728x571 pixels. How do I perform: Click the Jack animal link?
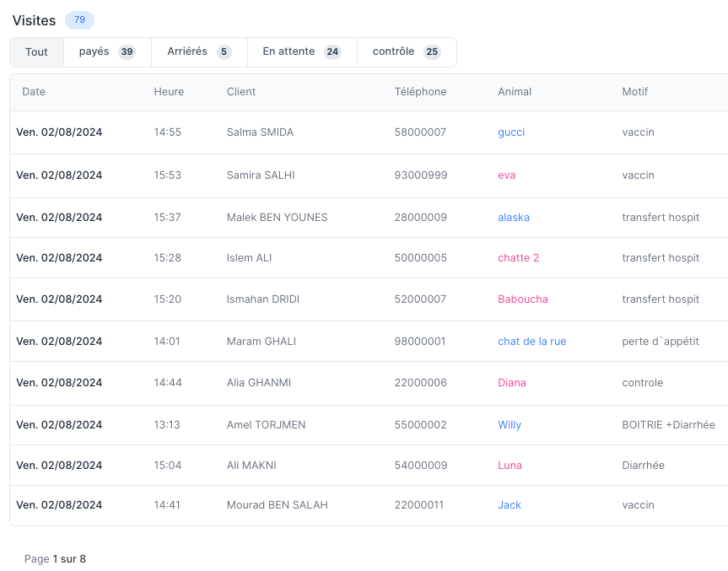tap(510, 505)
